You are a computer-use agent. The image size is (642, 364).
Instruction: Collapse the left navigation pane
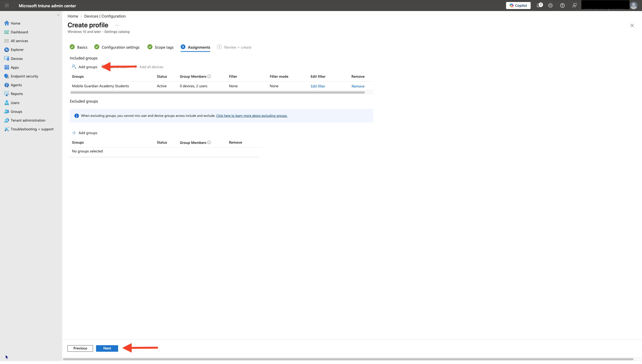58,15
